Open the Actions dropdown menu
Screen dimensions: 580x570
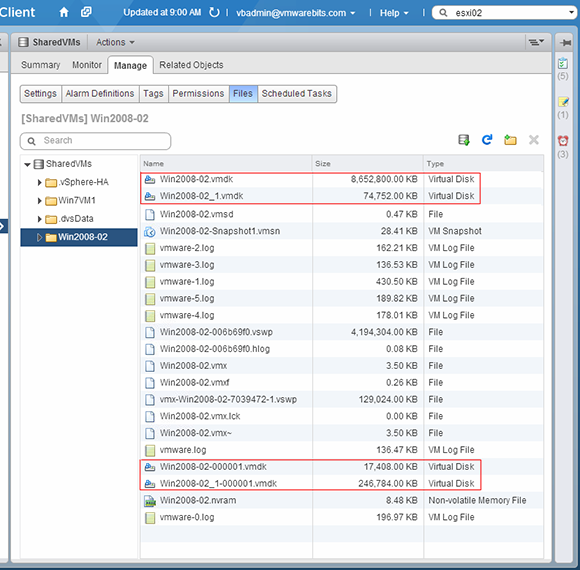115,43
